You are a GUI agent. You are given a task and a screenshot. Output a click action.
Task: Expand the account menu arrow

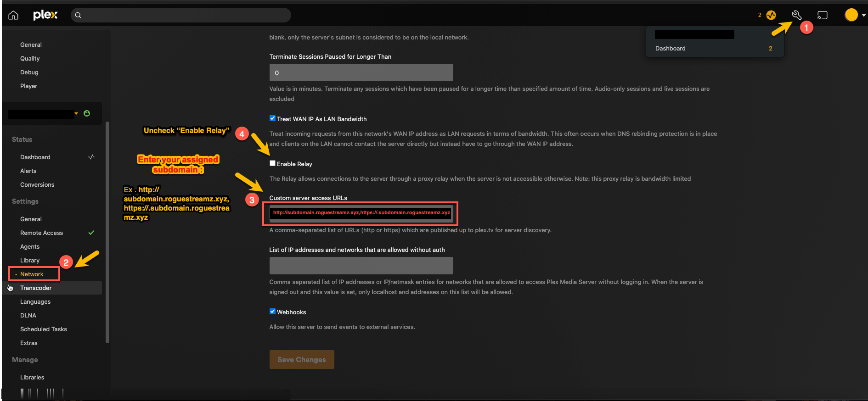pos(864,15)
